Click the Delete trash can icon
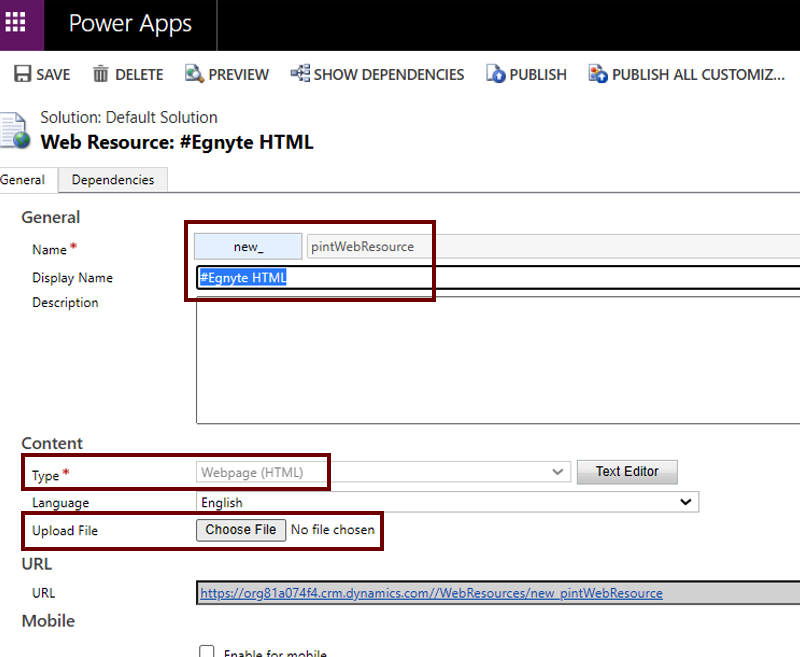This screenshot has width=800, height=657. (x=101, y=74)
